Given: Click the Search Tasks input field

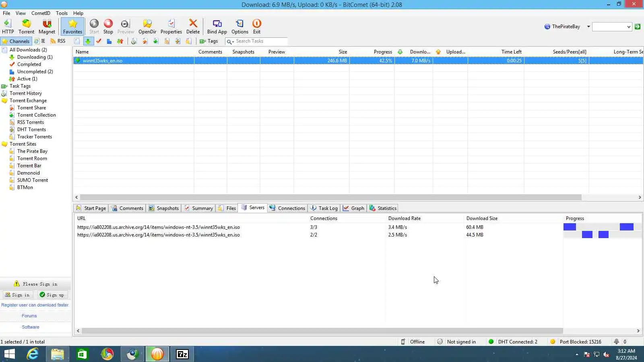Looking at the screenshot, I should click(261, 41).
